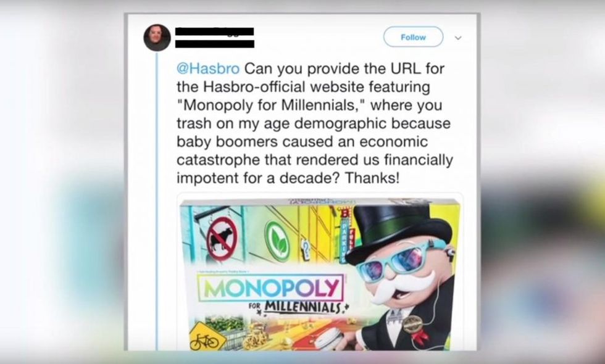Click the redacted author display name

point(215,31)
